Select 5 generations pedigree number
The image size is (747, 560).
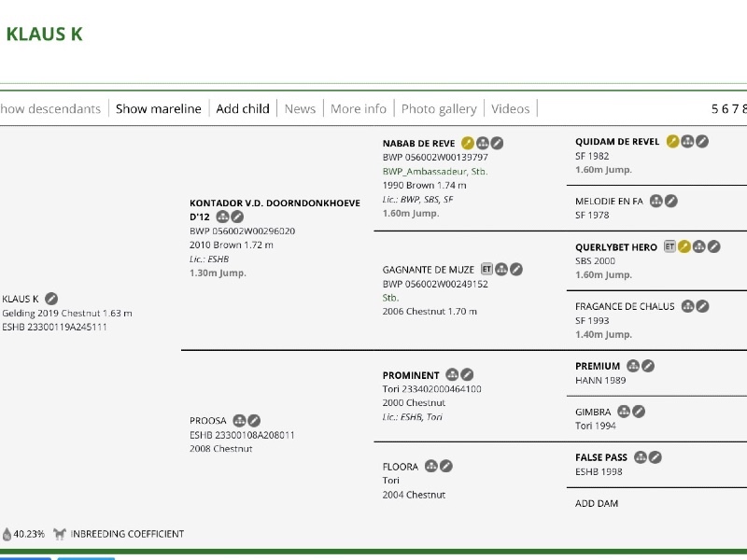pos(714,109)
